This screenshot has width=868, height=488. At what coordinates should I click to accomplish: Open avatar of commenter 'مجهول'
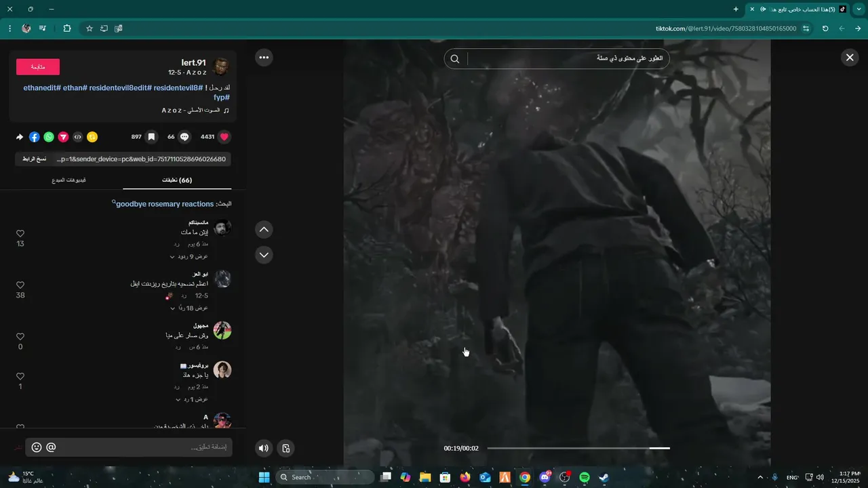222,331
